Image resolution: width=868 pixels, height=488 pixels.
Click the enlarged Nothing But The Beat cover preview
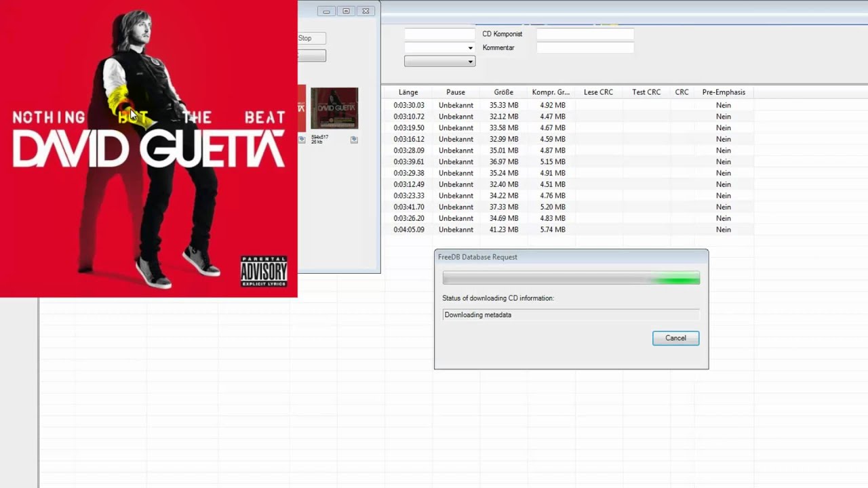click(149, 148)
